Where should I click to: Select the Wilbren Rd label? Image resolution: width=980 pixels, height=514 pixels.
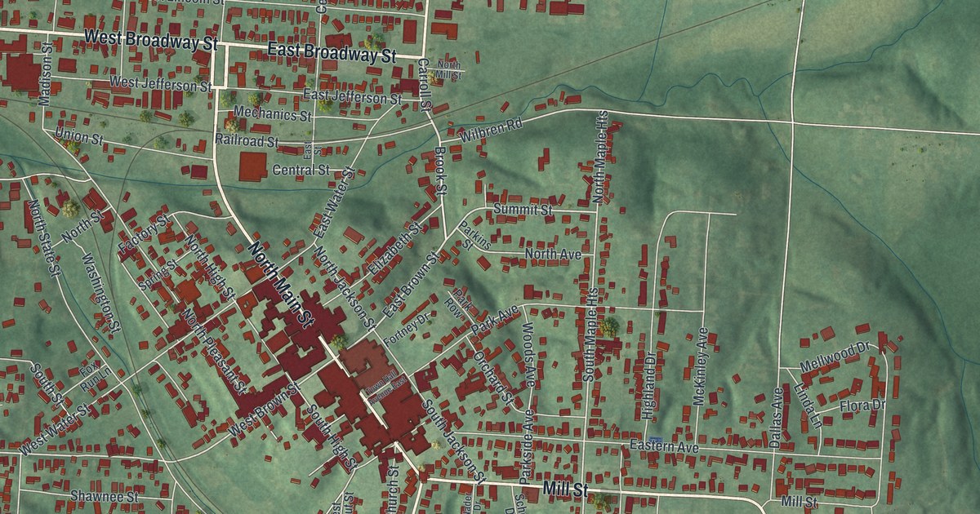[490, 130]
